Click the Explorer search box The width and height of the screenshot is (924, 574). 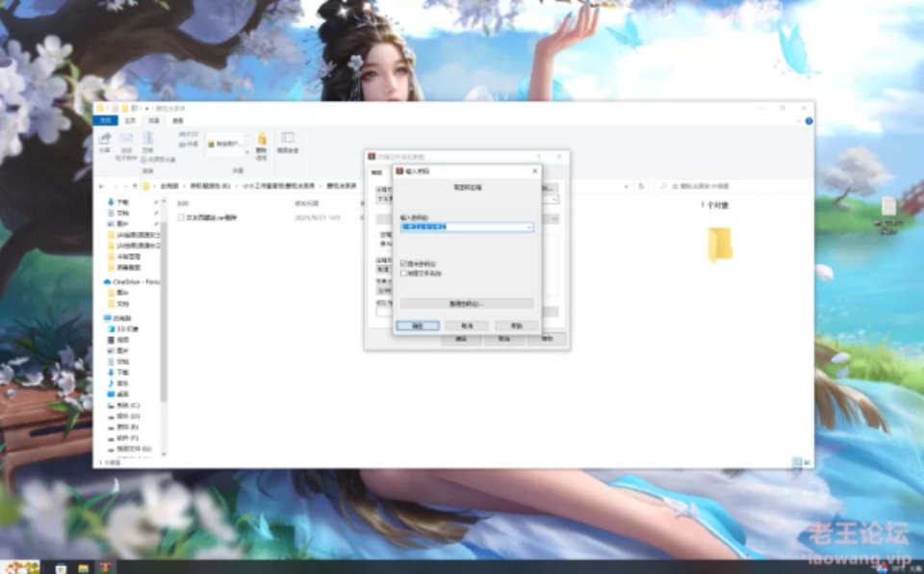tap(732, 186)
